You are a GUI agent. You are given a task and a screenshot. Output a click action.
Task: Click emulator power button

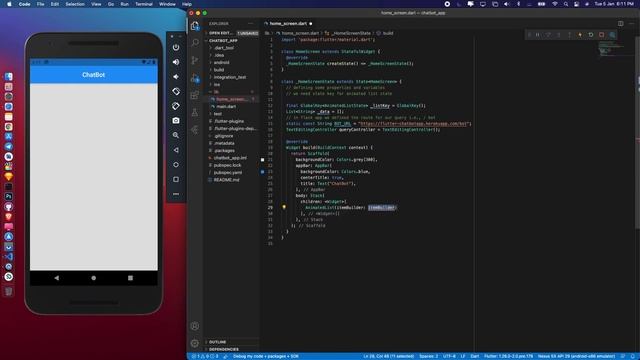click(x=176, y=47)
